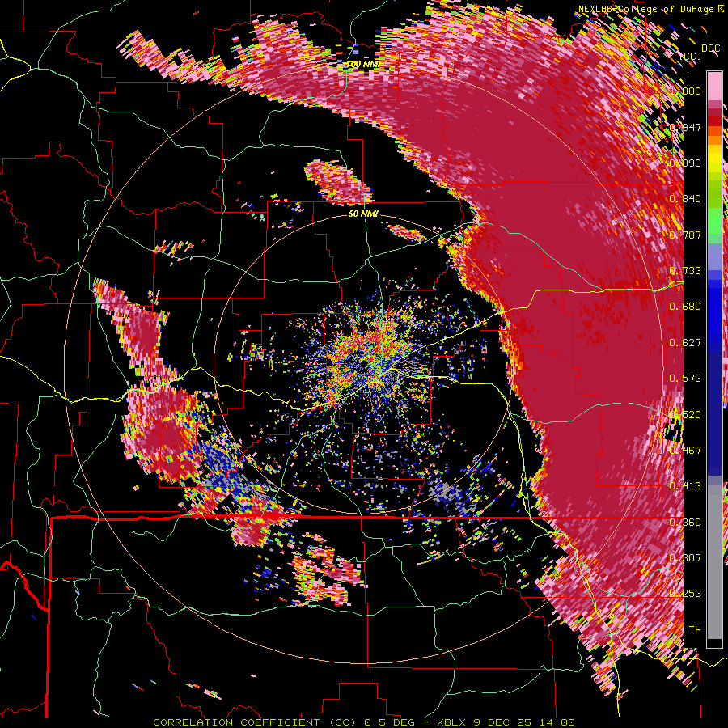Click the 0.253 scale value
This screenshot has width=728, height=728.
pos(685,594)
